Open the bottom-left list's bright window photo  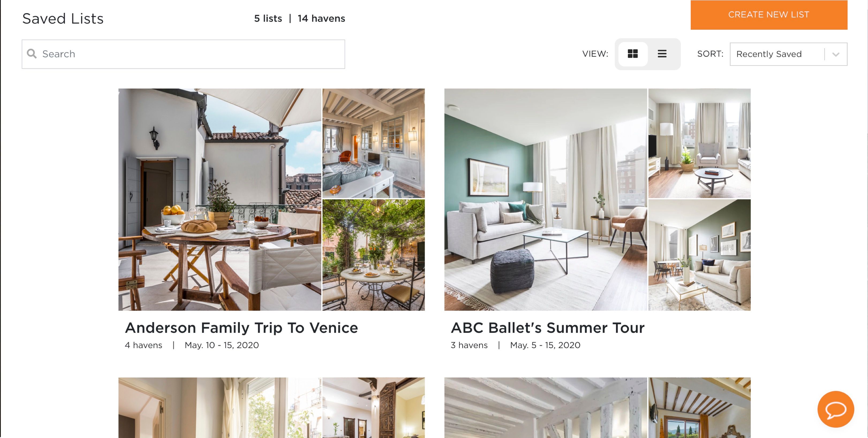(220, 408)
